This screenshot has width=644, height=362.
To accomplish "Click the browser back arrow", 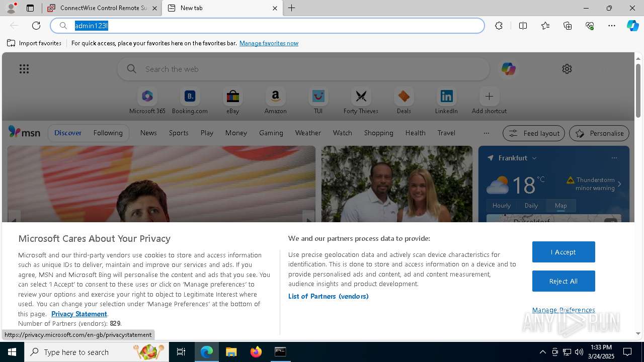I will pyautogui.click(x=14, y=26).
